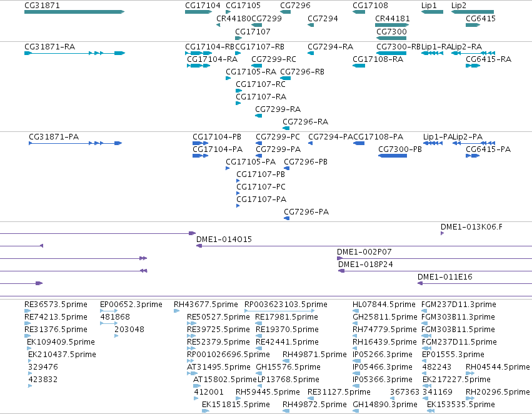
Task: Select protein CG7296-PB
Action: tap(287, 168)
